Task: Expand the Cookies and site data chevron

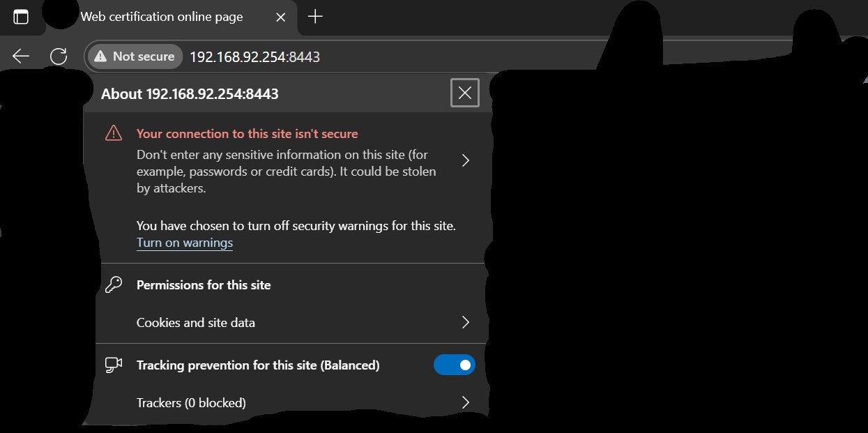Action: pos(466,322)
